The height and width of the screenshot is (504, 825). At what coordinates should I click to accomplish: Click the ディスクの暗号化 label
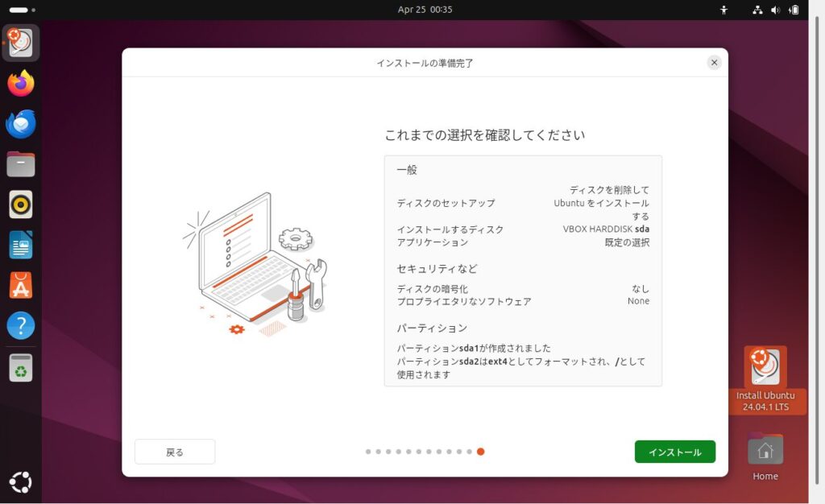pos(432,288)
